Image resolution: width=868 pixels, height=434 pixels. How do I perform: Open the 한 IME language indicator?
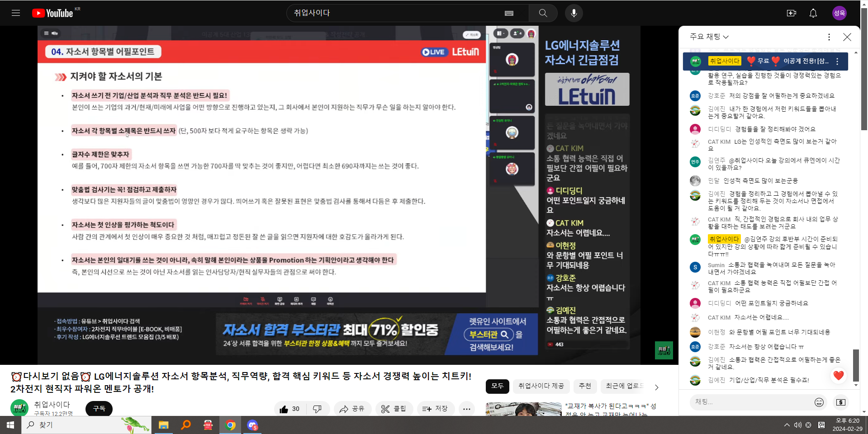click(x=821, y=425)
